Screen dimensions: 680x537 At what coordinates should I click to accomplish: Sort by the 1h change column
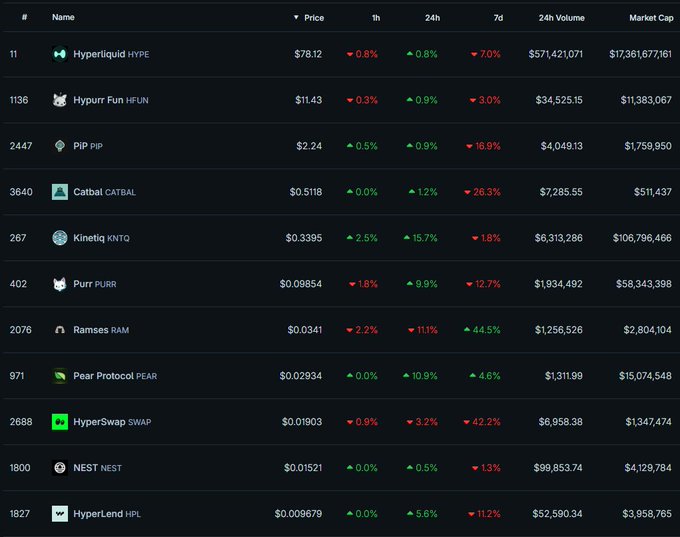point(376,18)
